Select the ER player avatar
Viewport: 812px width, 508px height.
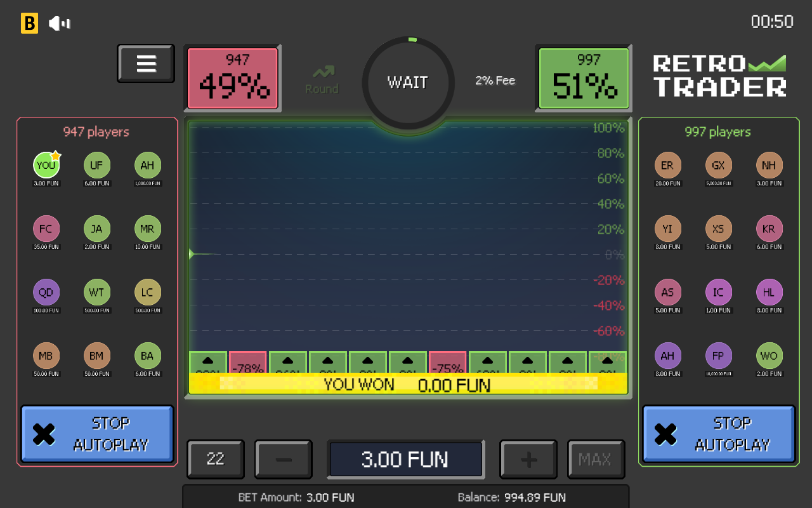click(x=667, y=165)
